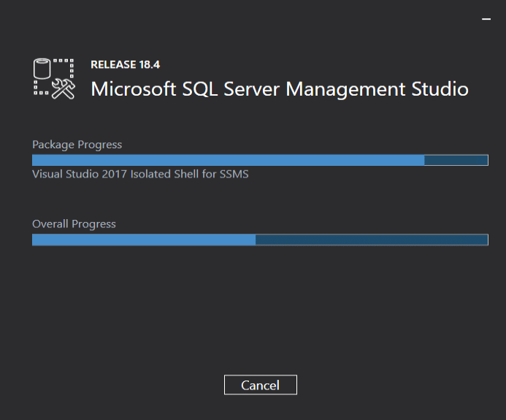Click the SSMS installer logo icon
506x420 pixels.
click(x=54, y=78)
